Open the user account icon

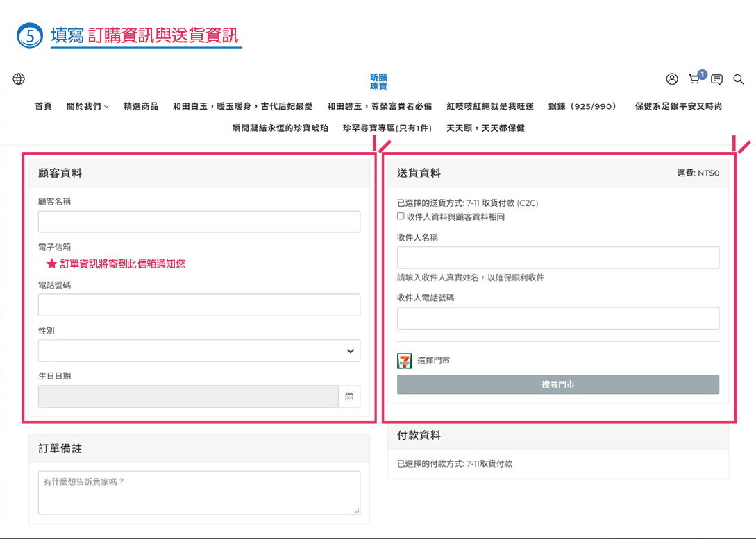coord(671,79)
